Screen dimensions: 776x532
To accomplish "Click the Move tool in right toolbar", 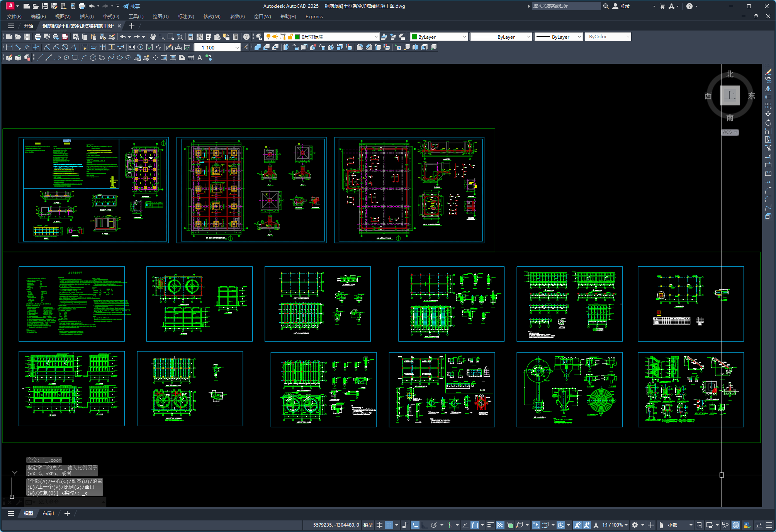I will tap(768, 114).
